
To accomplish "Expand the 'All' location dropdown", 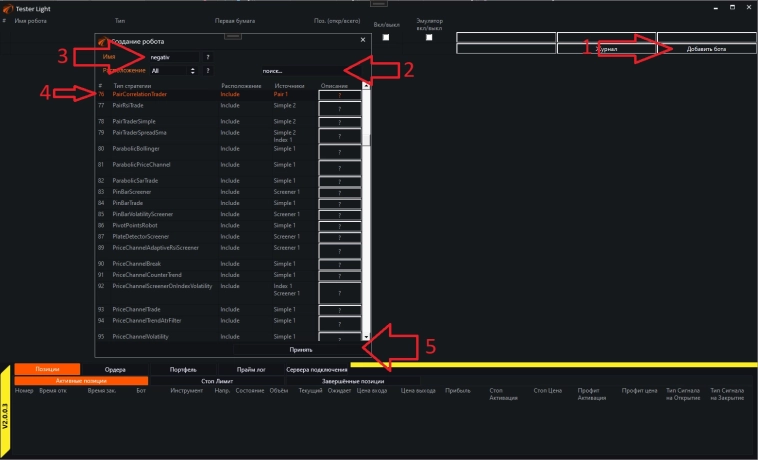I will pyautogui.click(x=171, y=71).
